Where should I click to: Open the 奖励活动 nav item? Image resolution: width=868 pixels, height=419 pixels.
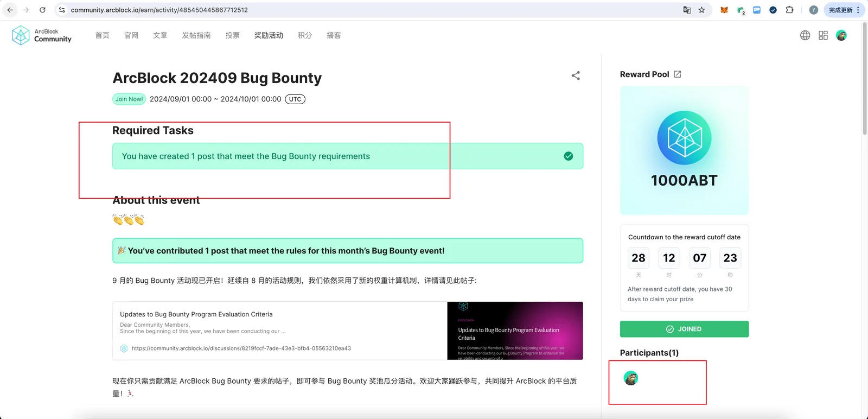pos(269,35)
